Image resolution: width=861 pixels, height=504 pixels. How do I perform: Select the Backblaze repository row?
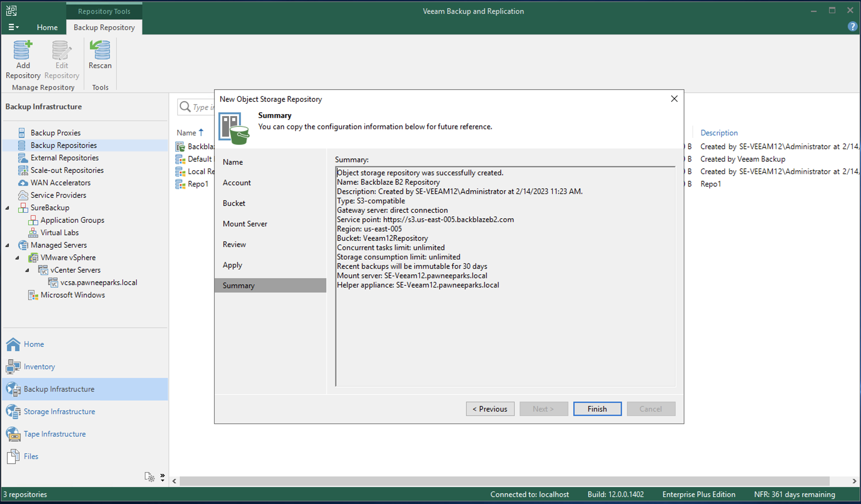(x=195, y=146)
